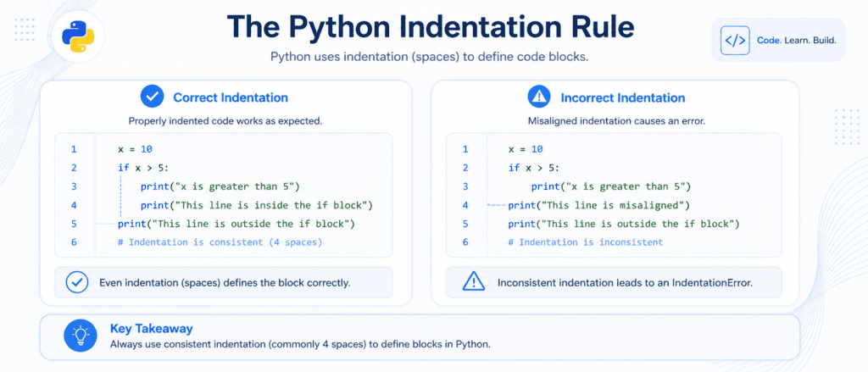Click 'if x > 5:' in incorrect code panel

pos(534,168)
